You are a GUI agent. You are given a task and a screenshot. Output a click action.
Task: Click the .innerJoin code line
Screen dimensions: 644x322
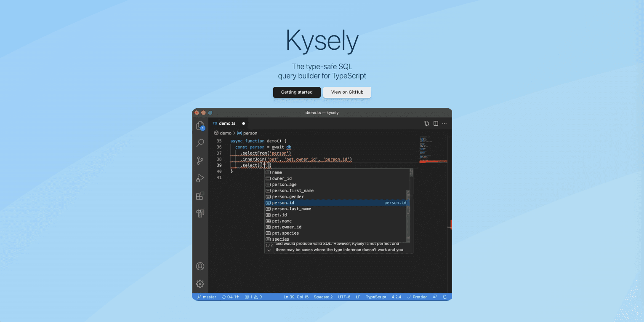pyautogui.click(x=296, y=159)
